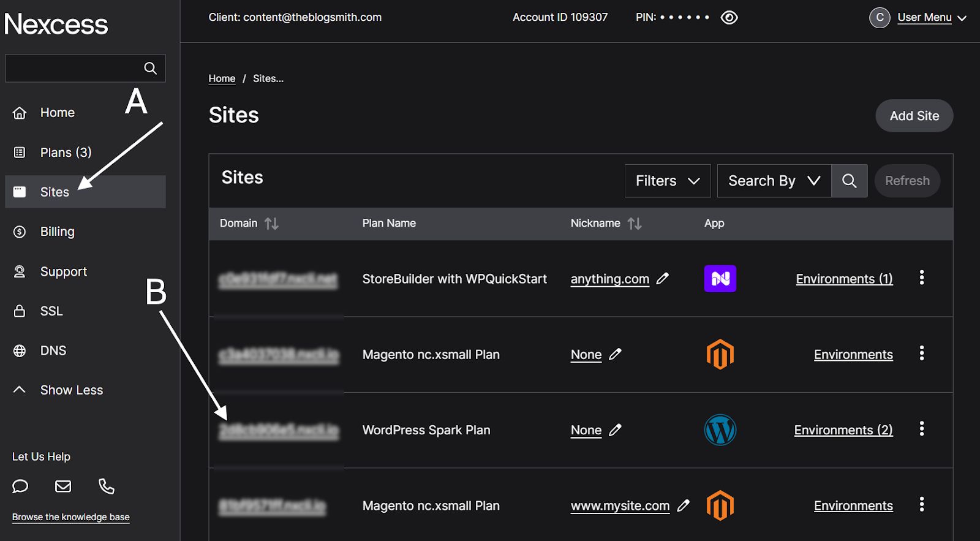Viewport: 980px width, 541px height.
Task: Open the StoreBuilder row three-dot menu
Action: pyautogui.click(x=921, y=278)
